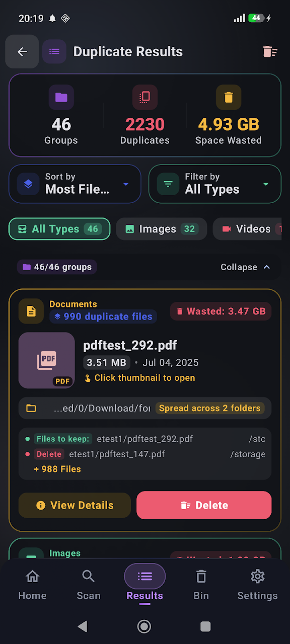290x644 pixels.
Task: Tap the Files to keep label
Action: pos(63,439)
